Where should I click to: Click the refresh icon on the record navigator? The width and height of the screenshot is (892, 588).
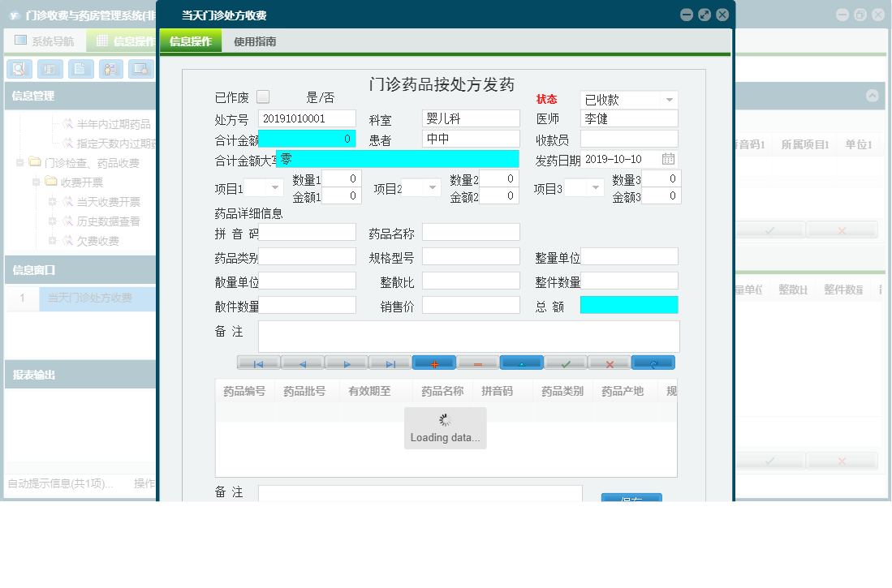point(653,363)
